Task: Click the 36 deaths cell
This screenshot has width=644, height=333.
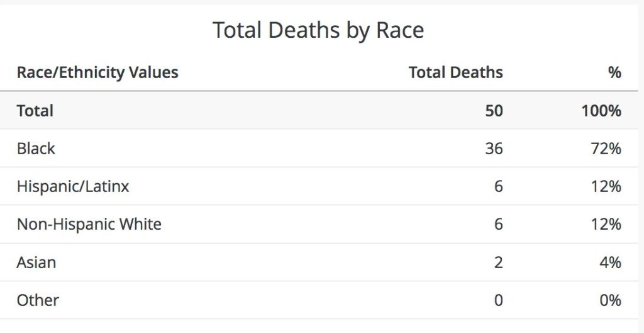Action: [494, 149]
